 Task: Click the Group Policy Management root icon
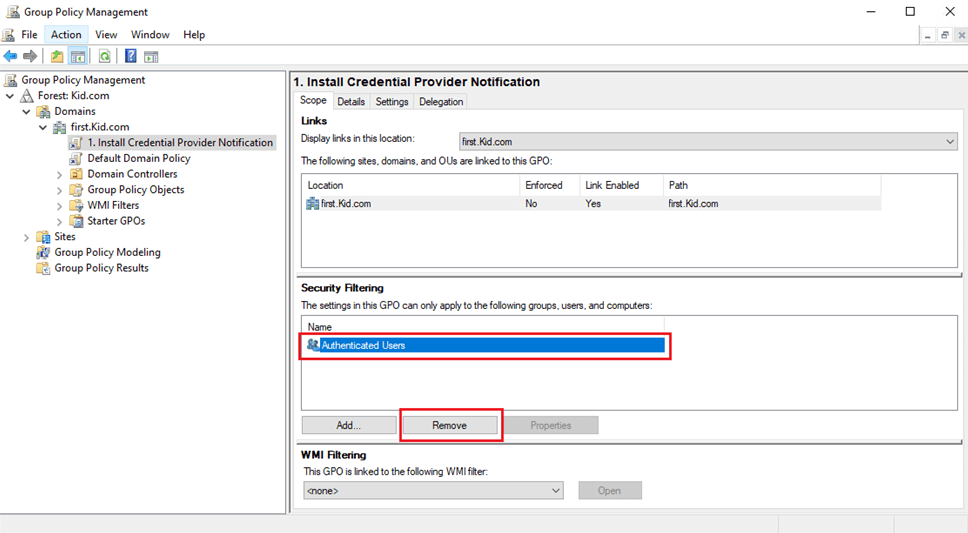click(x=10, y=80)
